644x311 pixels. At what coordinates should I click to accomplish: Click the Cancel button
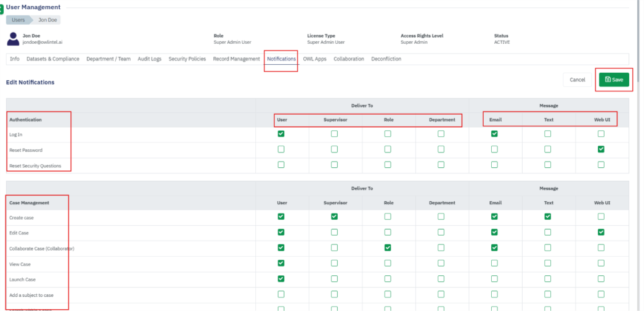point(577,80)
